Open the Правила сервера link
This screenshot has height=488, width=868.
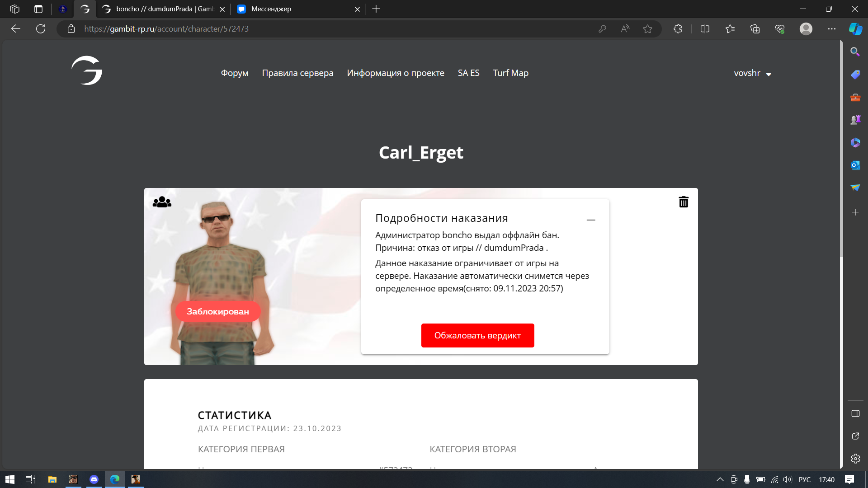coord(297,73)
